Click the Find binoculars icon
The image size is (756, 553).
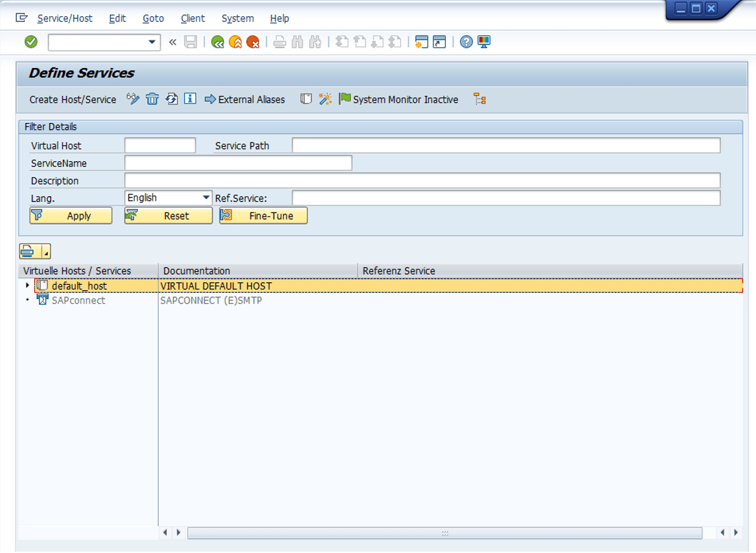(x=297, y=42)
